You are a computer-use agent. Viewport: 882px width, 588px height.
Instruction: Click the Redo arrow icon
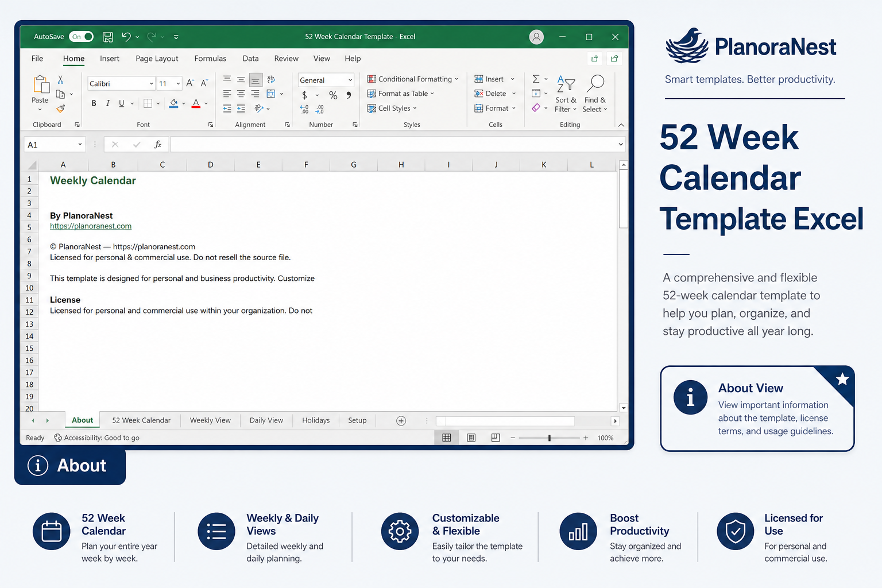pos(152,37)
